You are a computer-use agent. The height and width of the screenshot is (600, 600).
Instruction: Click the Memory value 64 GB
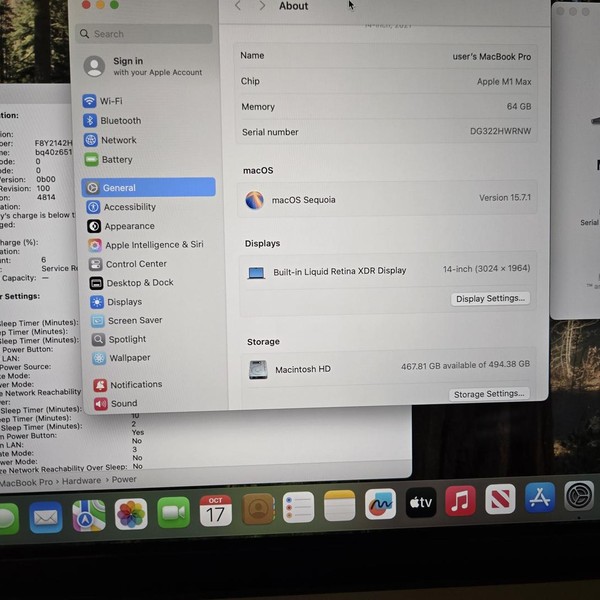coord(519,106)
